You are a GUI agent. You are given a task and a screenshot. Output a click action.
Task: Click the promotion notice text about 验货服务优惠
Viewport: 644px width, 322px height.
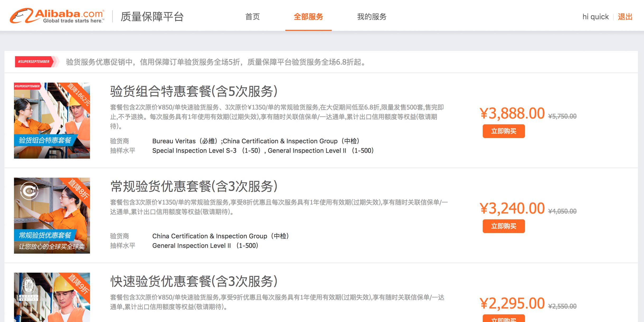tap(216, 62)
